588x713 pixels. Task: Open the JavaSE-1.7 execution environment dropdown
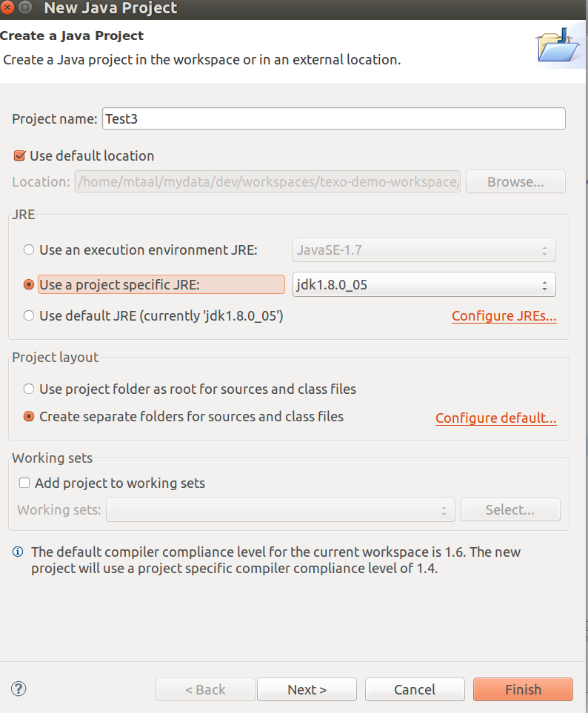tap(424, 250)
